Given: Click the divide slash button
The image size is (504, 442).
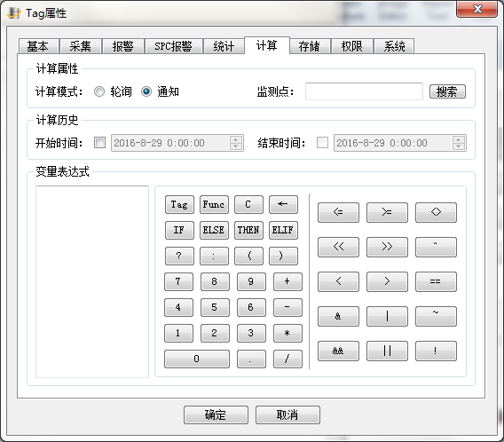Looking at the screenshot, I should pyautogui.click(x=287, y=359).
